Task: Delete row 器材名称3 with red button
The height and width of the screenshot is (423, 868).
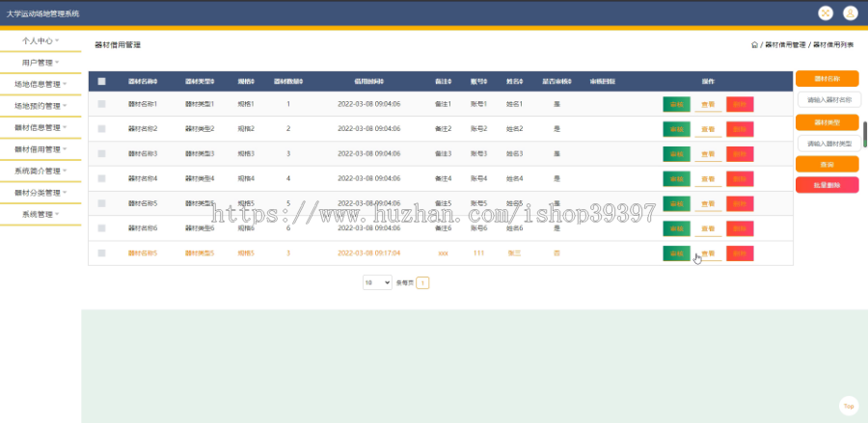Action: point(740,154)
